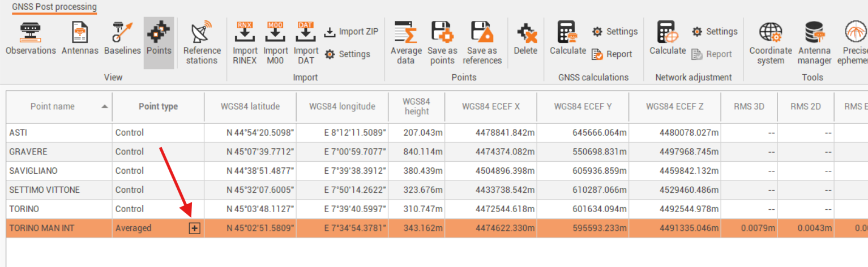Sort by the Point name column
Screen dimensions: 868x267
tap(53, 106)
